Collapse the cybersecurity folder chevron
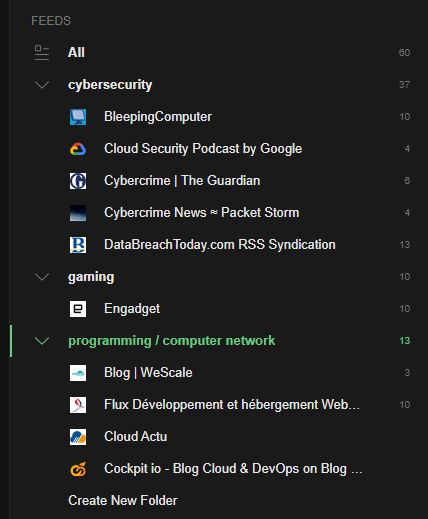428x519 pixels. (x=42, y=85)
